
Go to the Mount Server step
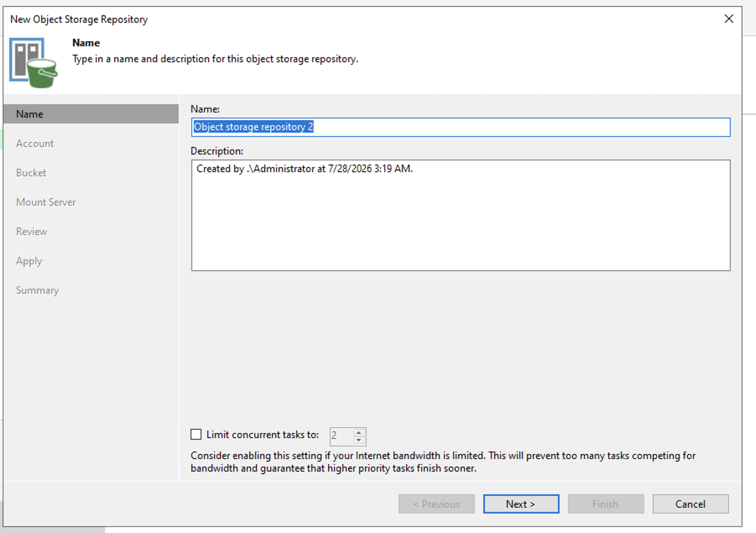(x=46, y=202)
